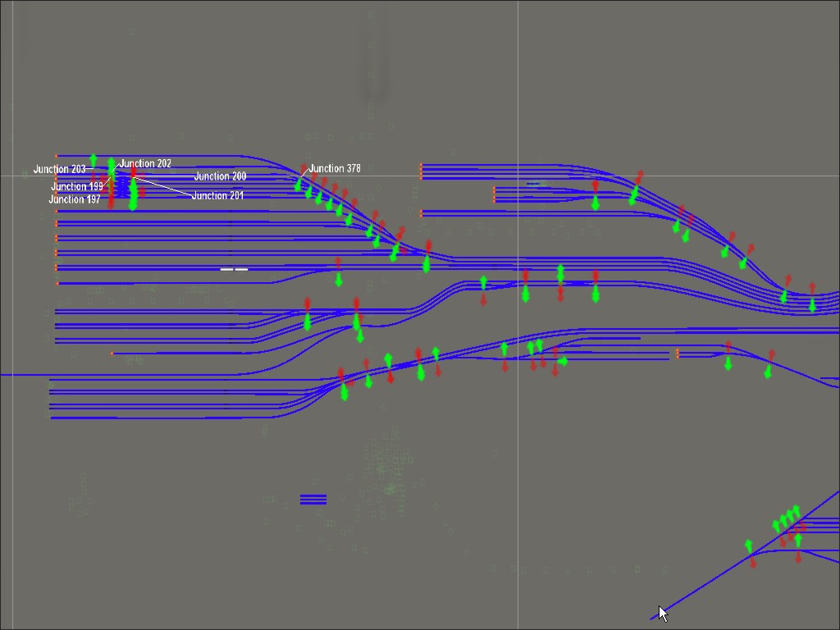The image size is (840, 630).
Task: Toggle the junction arrow just right of the white train marker
Action: click(338, 272)
